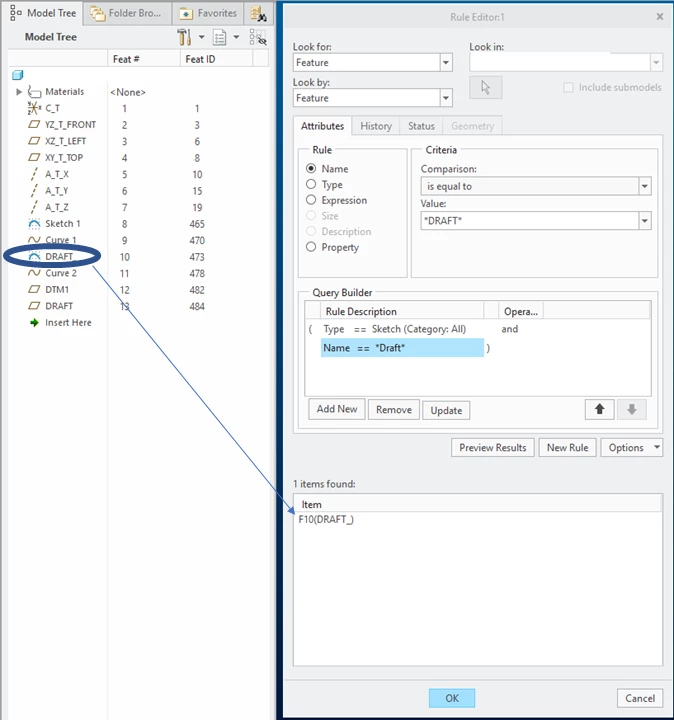
Task: Select the Type rule radio button
Action: (x=311, y=184)
